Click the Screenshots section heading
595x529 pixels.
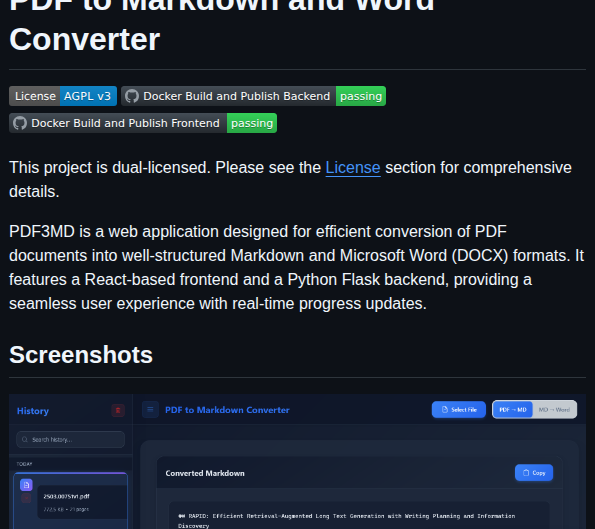click(81, 354)
